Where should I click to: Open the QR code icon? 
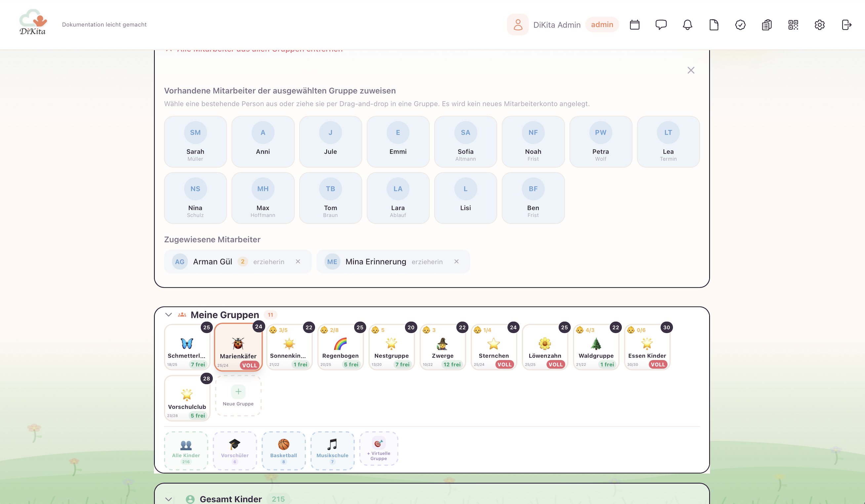[793, 25]
